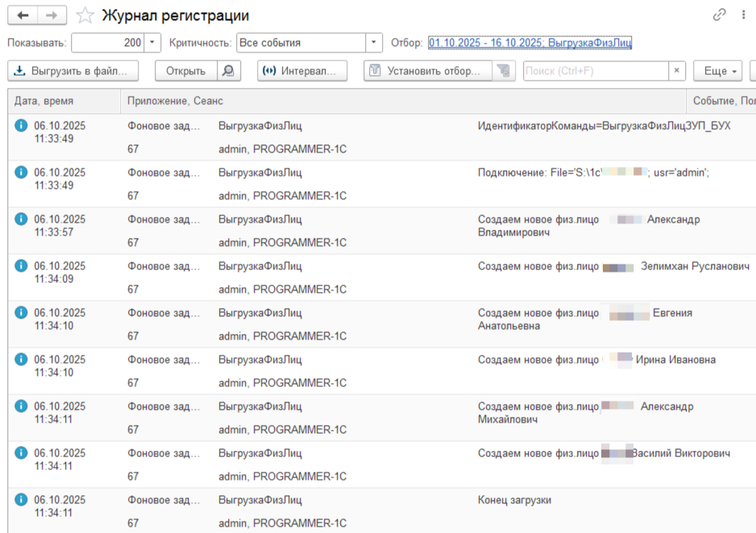Click the info icon of the 11:34:09 row
The height and width of the screenshot is (533, 756).
[x=21, y=266]
